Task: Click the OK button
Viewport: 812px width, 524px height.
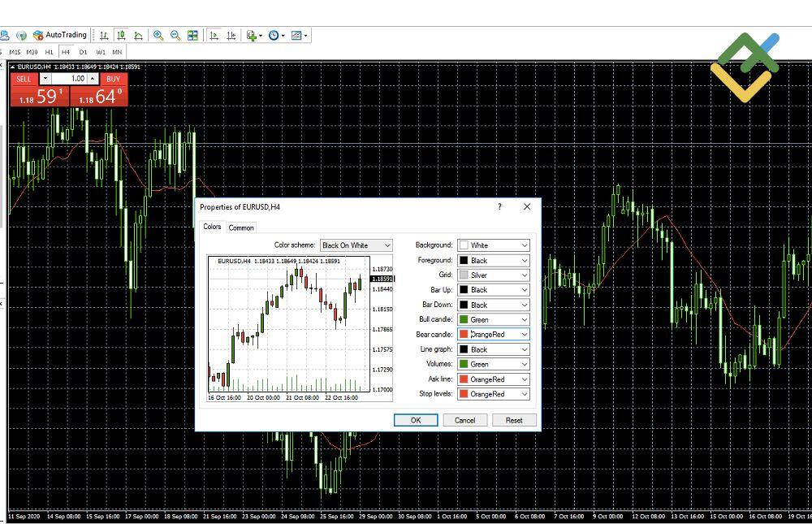Action: pyautogui.click(x=415, y=420)
